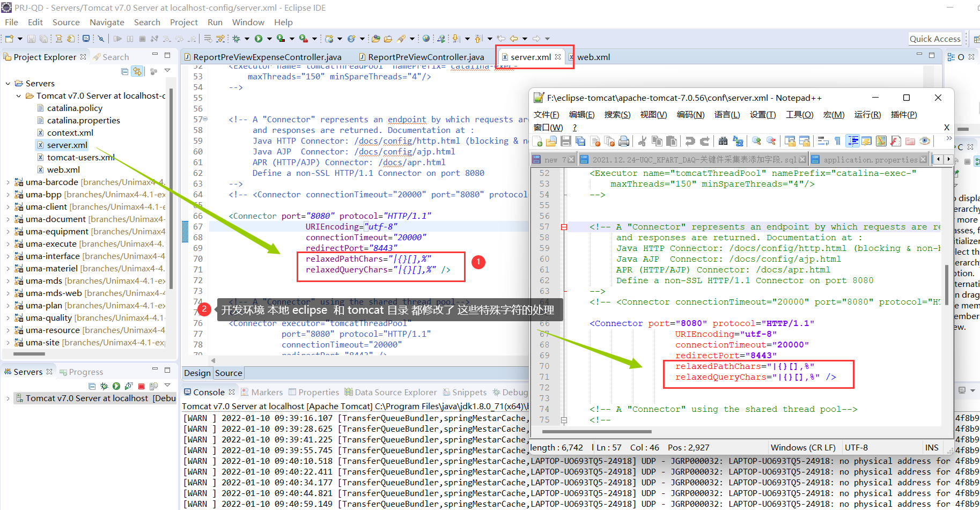Open Eclipse Project menu
Screen dimensions: 980x510
tap(183, 22)
